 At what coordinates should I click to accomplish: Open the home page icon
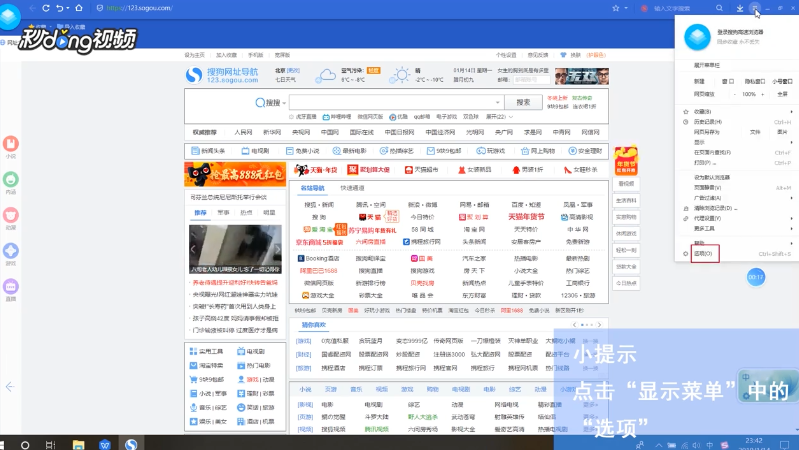79,8
